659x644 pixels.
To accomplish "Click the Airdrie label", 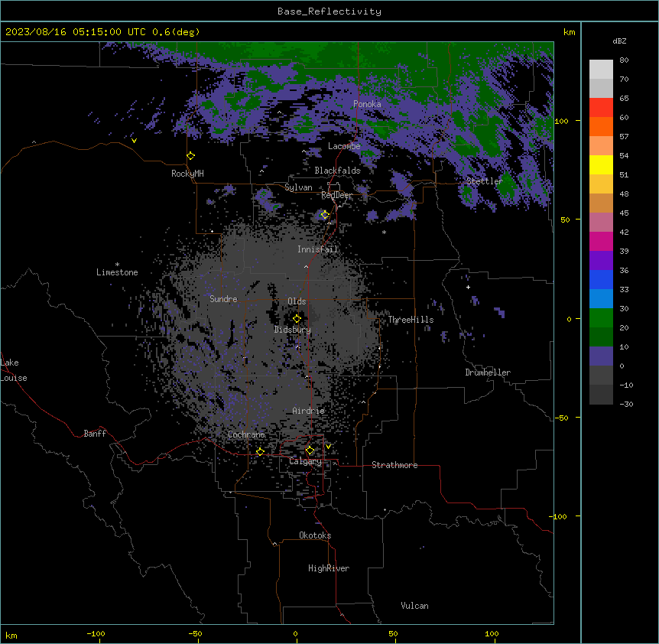I will click(309, 411).
